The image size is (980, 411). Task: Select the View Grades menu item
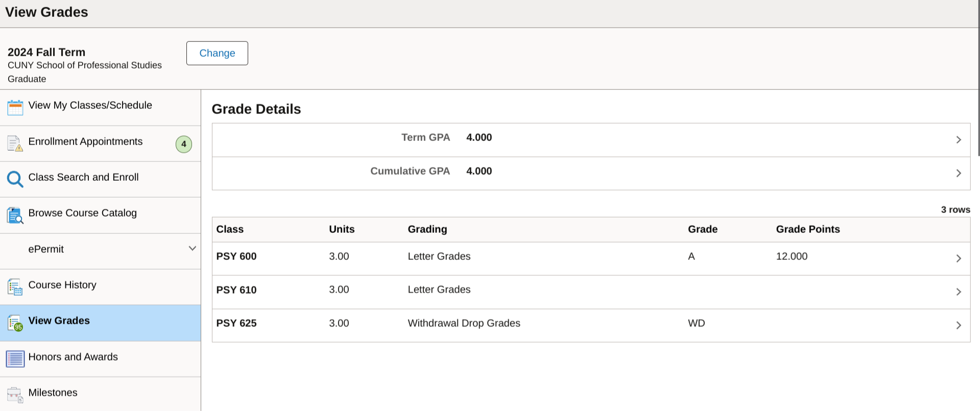click(100, 323)
